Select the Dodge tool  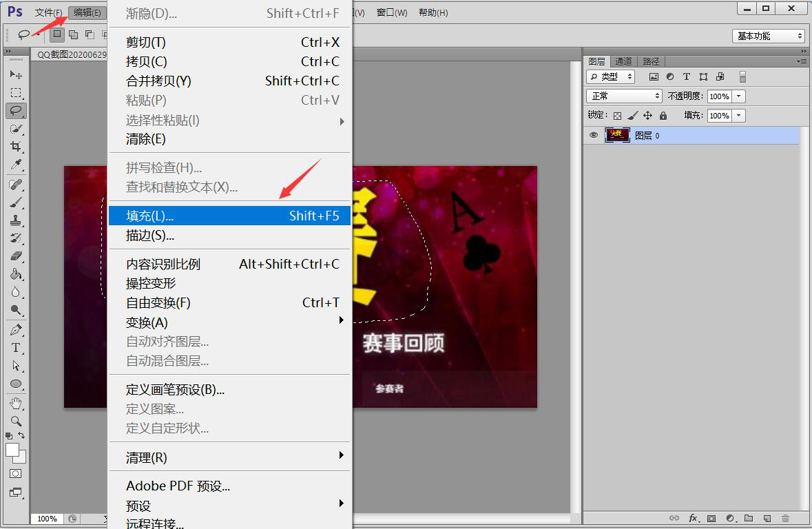coord(16,310)
